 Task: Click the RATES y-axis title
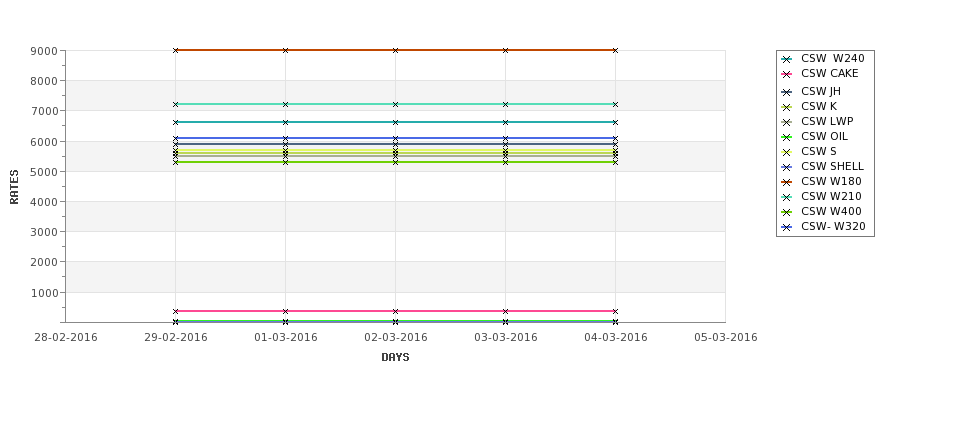pos(14,187)
